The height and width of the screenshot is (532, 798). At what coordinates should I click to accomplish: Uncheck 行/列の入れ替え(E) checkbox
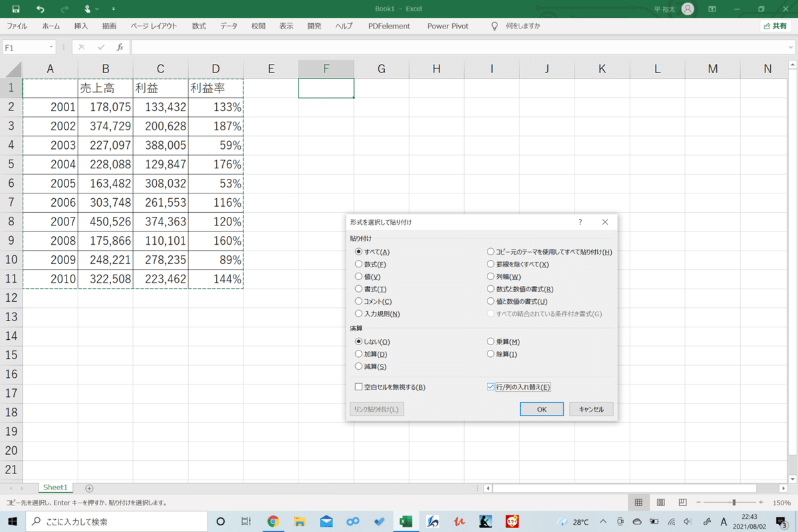(x=491, y=387)
